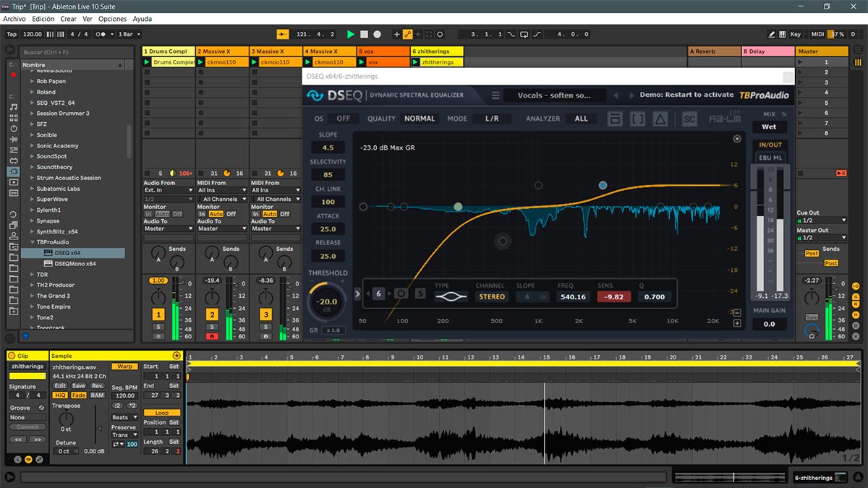Open the AB-LM Lite link in DSEQ

click(x=724, y=119)
